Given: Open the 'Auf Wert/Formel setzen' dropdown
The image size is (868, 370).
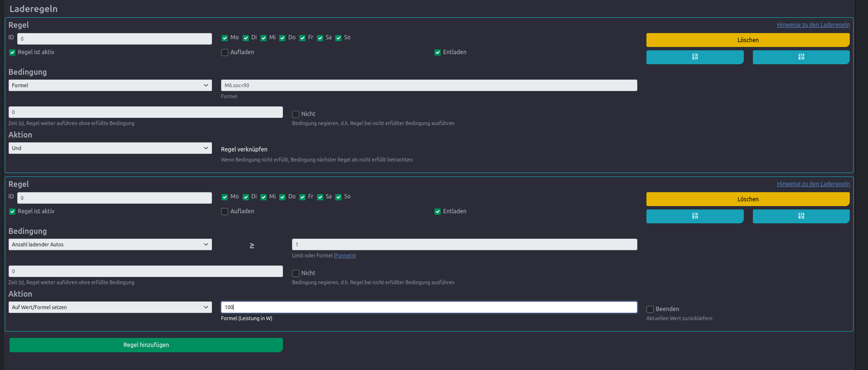Looking at the screenshot, I should [x=110, y=307].
